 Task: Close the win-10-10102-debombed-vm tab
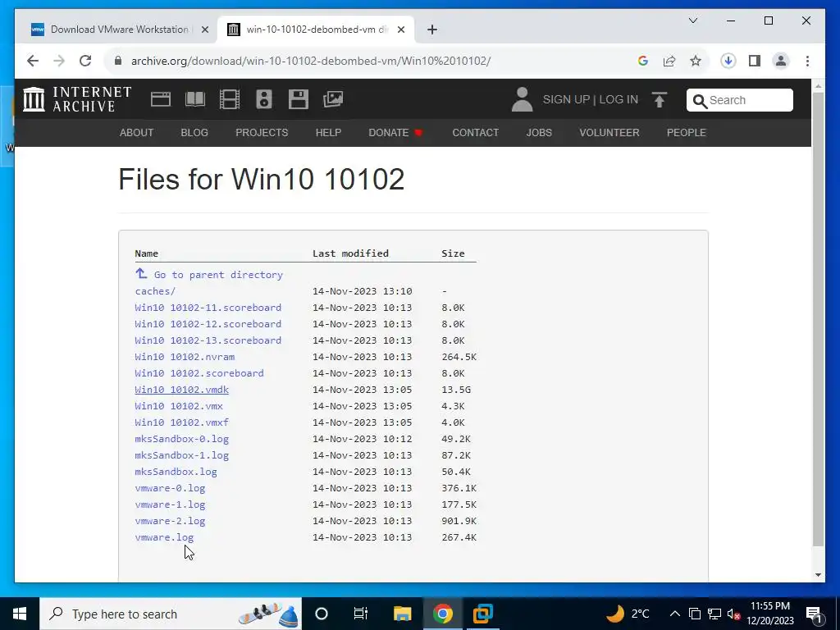point(400,30)
